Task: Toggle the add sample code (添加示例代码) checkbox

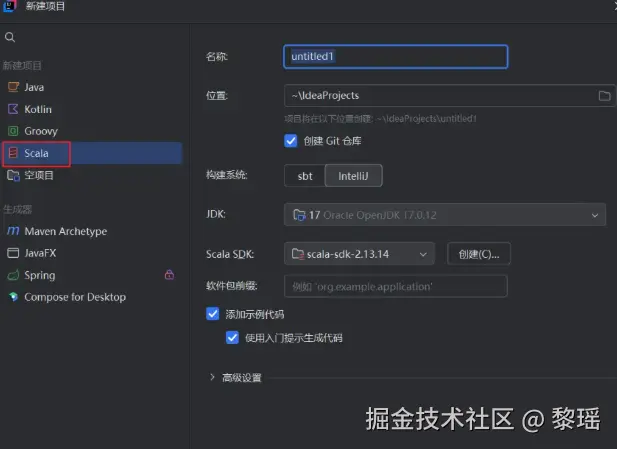Action: pos(212,314)
